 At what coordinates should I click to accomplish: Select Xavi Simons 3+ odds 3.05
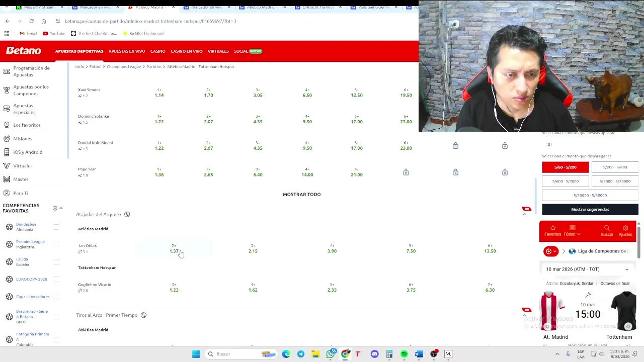(x=258, y=93)
